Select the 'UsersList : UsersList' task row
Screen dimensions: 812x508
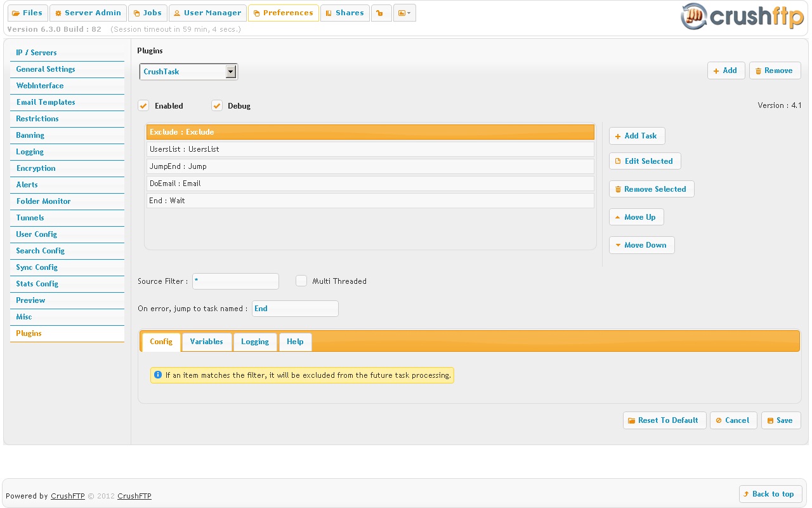pos(370,149)
